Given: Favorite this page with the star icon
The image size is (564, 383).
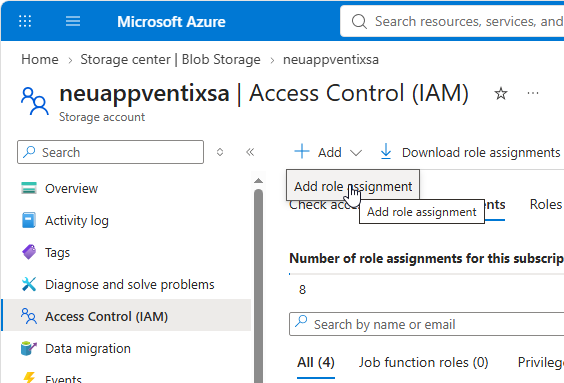Looking at the screenshot, I should click(x=501, y=94).
